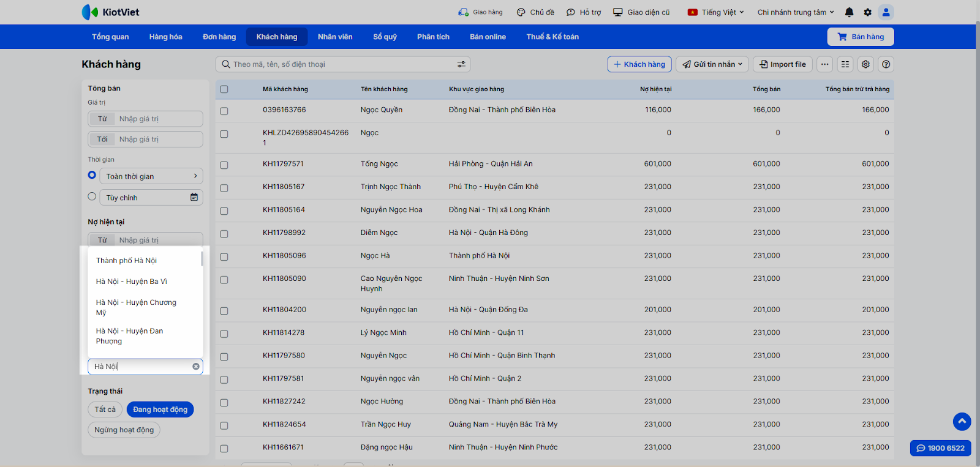Select the Tùy chỉnh radio button
The image size is (980, 467).
[92, 196]
